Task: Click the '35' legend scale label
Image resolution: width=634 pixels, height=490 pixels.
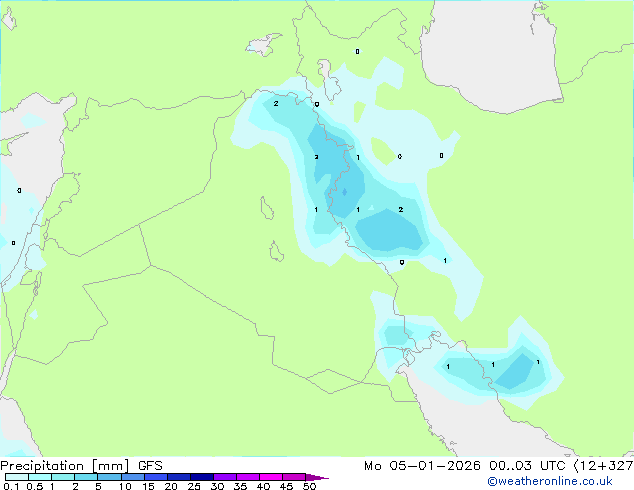Action: (x=240, y=486)
